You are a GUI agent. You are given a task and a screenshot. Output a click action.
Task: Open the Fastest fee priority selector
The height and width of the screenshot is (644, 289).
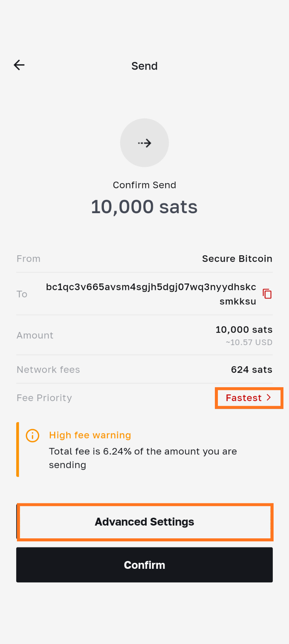point(248,398)
